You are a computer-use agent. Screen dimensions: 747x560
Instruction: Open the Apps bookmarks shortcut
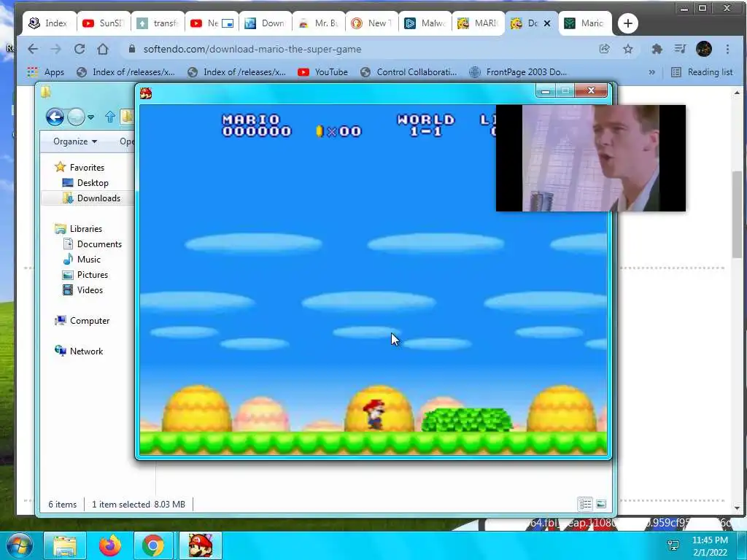click(x=46, y=72)
